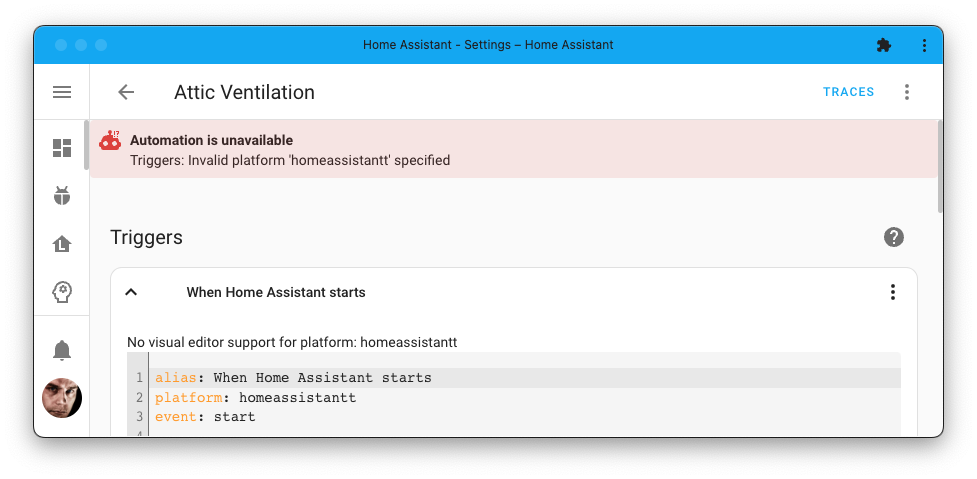Screen dimensions: 977x479
Task: Open the automation overflow menu beside TRACES
Action: 907,92
